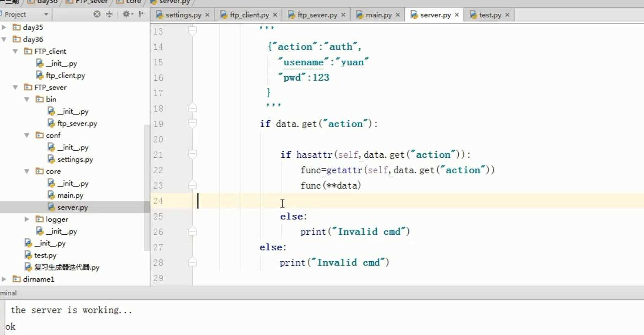Open the Project panel gear settings icon
The image size is (644, 335).
(127, 14)
